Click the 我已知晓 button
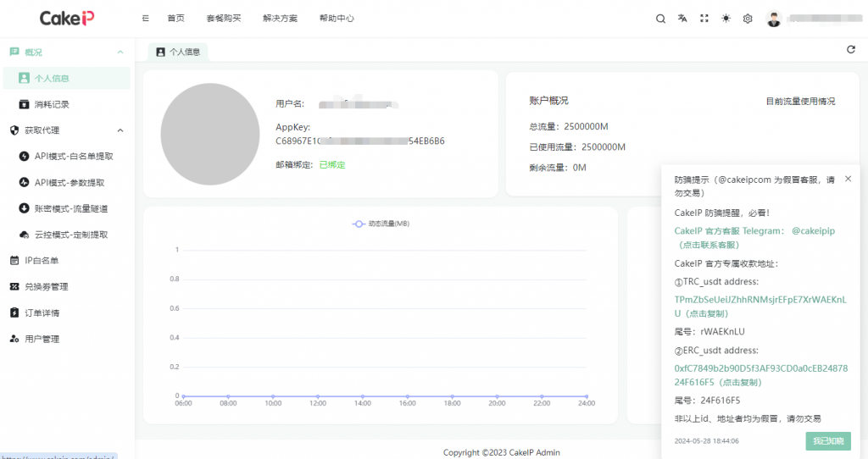The image size is (868, 459). pos(827,441)
